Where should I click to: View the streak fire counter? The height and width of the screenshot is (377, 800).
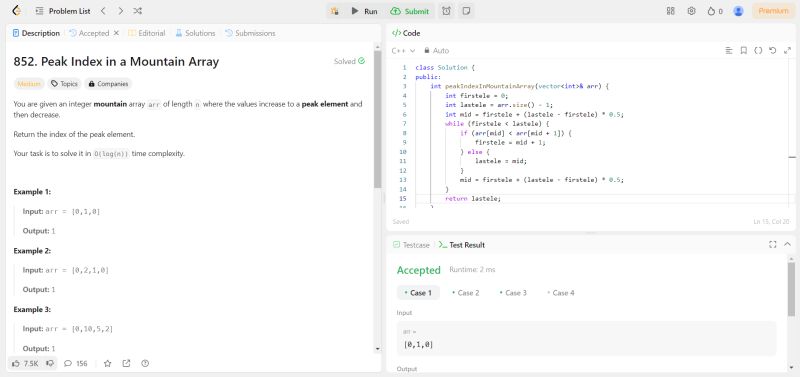(x=715, y=11)
